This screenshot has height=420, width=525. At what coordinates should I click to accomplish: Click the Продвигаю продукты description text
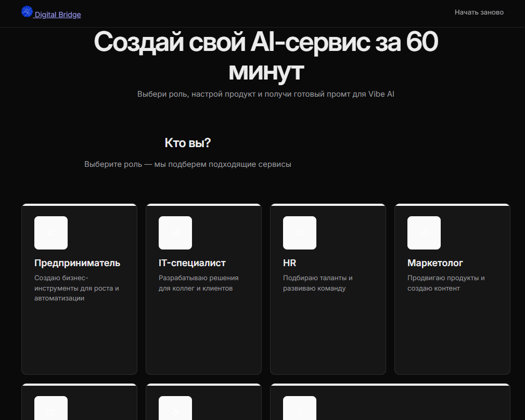coord(446,283)
